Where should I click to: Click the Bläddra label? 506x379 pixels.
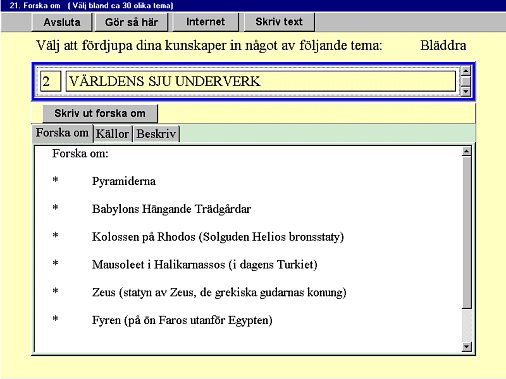point(443,46)
